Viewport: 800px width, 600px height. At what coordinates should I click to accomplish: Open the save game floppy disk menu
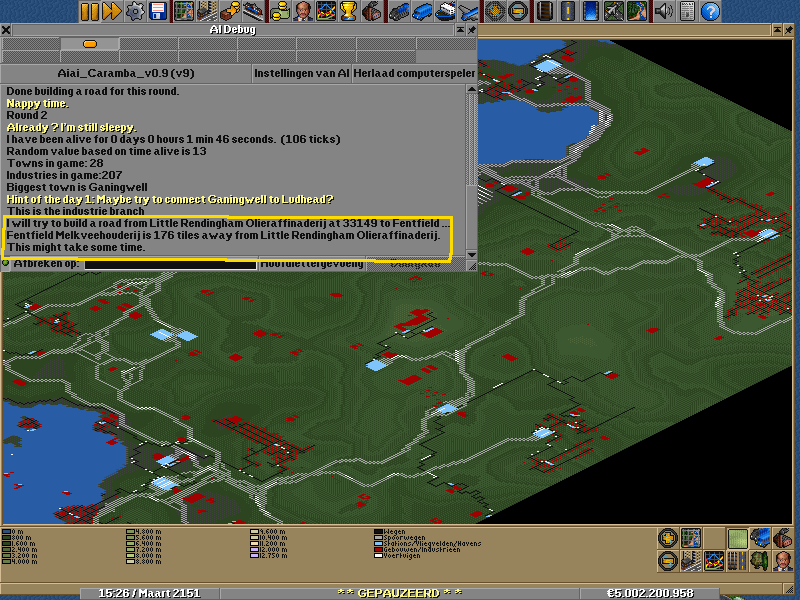point(158,11)
